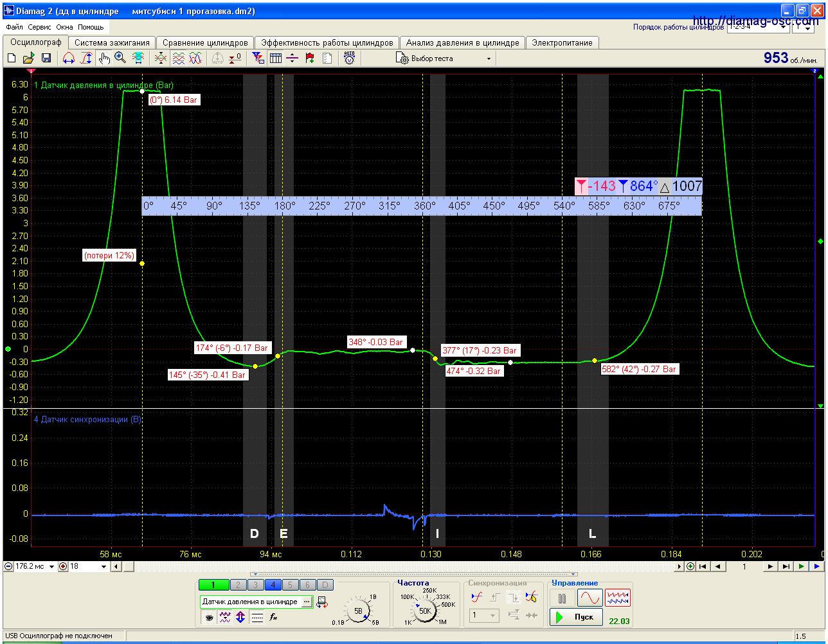Screen dimensions: 828x644
Task: Open the Выбор теста dropdown
Action: (444, 58)
